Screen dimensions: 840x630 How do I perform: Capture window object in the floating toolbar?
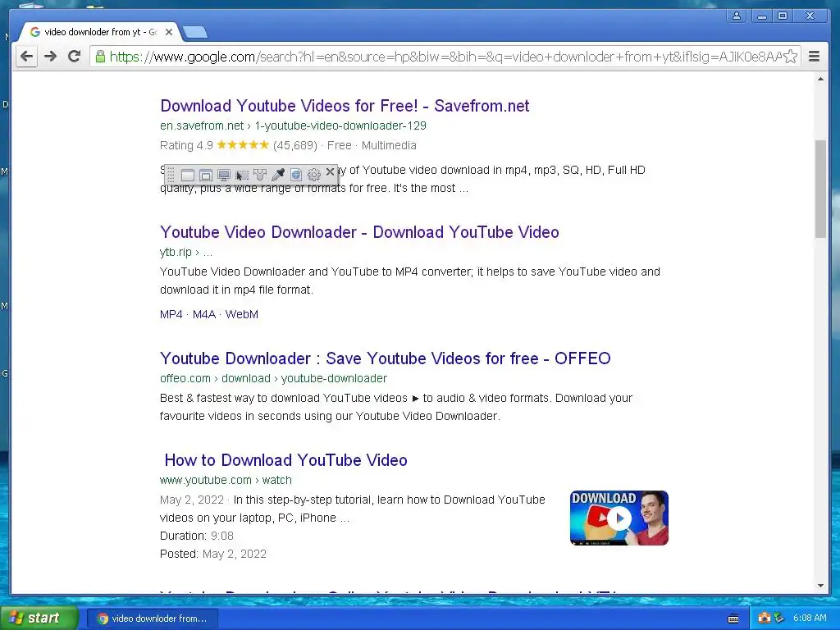(206, 176)
